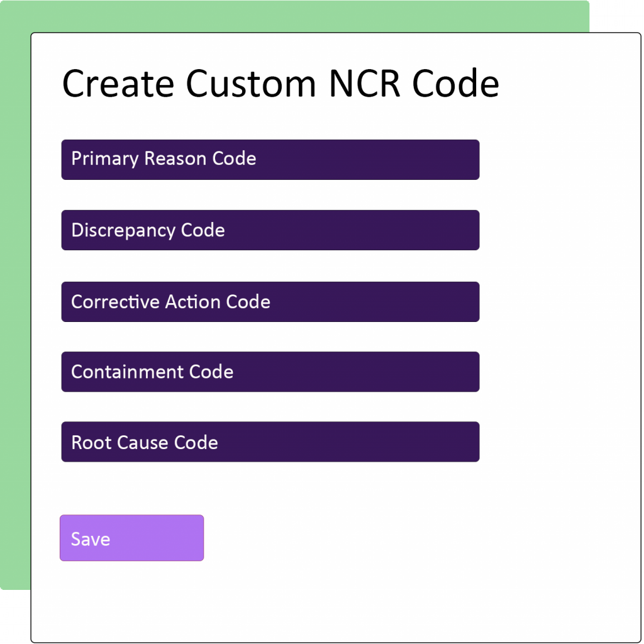Viewport: 644px width, 644px height.
Task: Choose the Corrective Action Code field
Action: coord(270,302)
